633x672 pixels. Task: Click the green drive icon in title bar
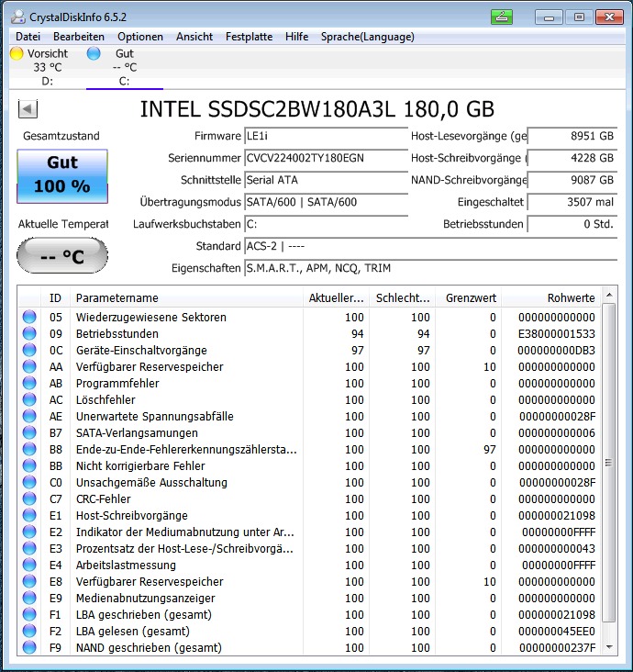tap(502, 17)
